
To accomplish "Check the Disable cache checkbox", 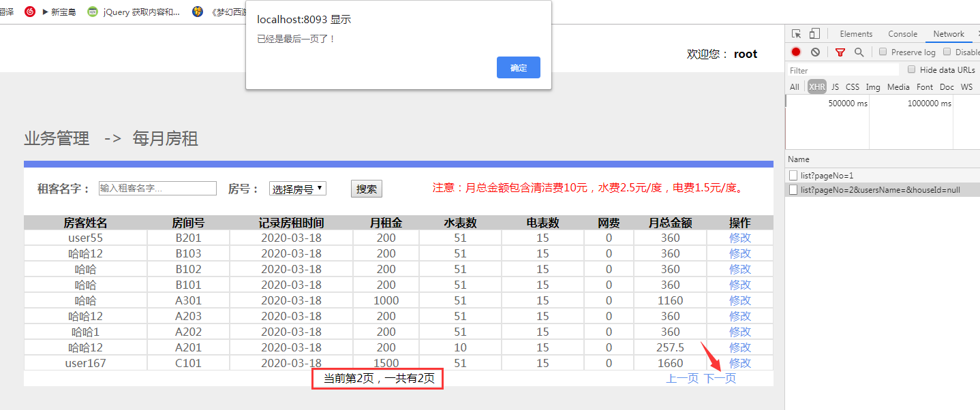I will point(947,52).
